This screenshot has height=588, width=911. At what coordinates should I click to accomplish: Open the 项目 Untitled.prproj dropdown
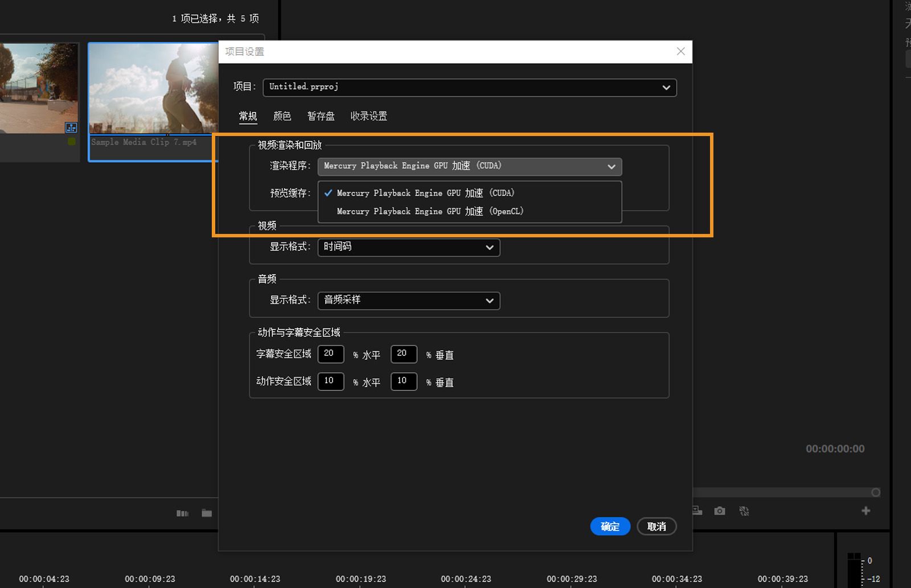[470, 87]
